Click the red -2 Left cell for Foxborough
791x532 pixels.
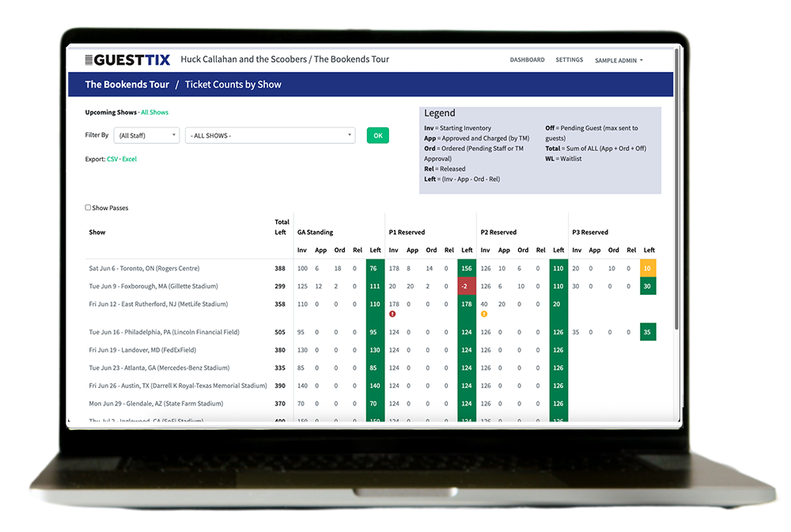pos(467,286)
